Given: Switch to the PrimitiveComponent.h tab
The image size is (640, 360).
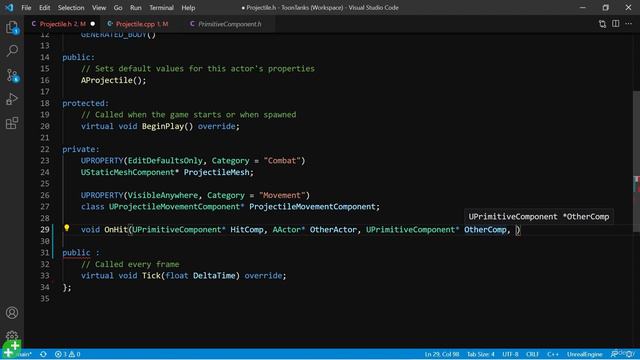Looking at the screenshot, I should pyautogui.click(x=230, y=24).
